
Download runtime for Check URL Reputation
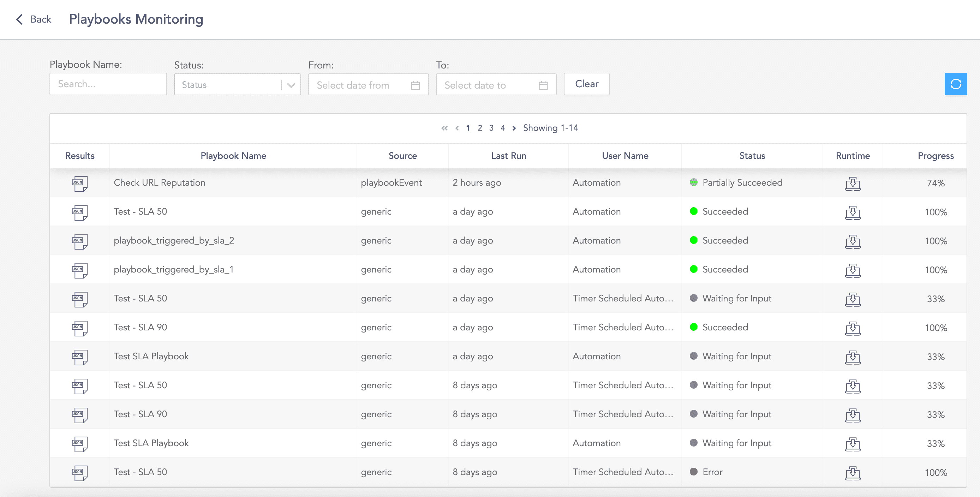[853, 183]
